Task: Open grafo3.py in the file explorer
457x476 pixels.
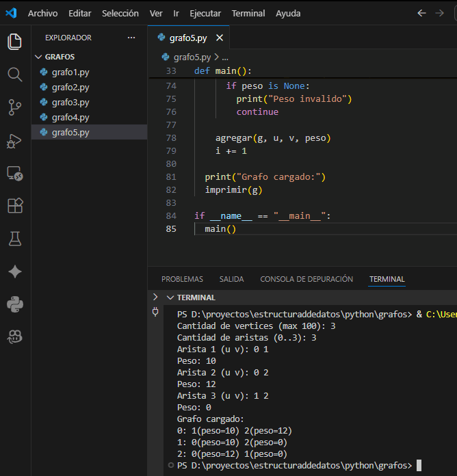Action: point(70,102)
